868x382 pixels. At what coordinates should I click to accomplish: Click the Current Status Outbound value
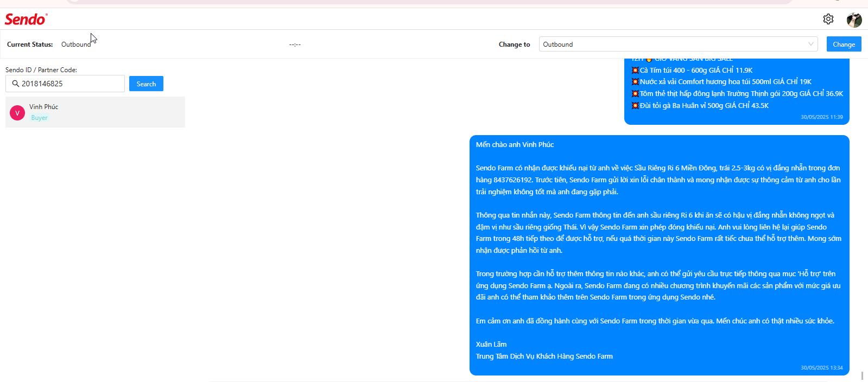[x=76, y=44]
